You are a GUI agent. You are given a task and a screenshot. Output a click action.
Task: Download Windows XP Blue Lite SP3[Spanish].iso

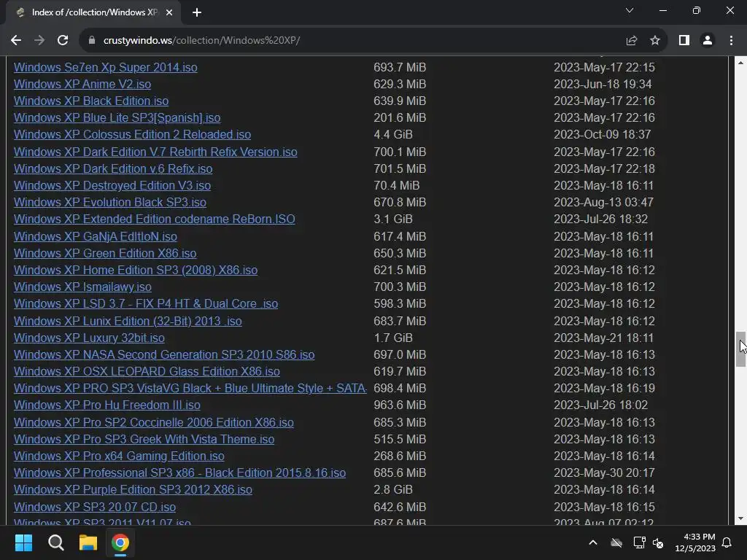click(x=117, y=117)
